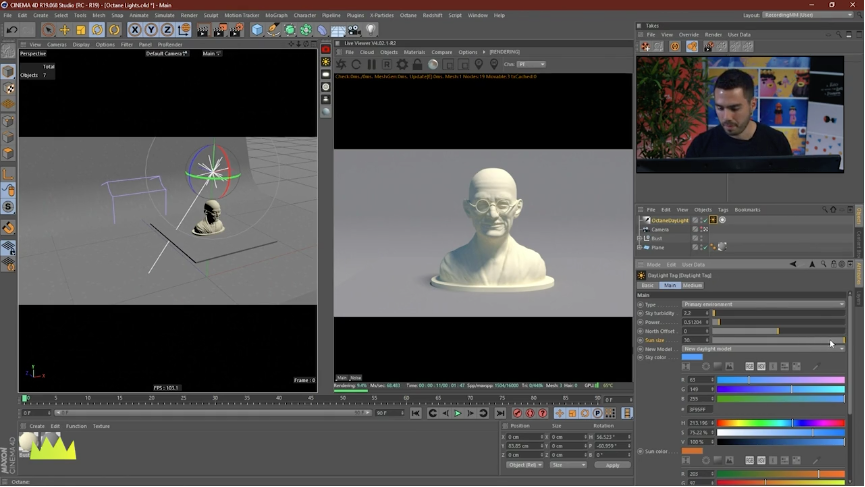This screenshot has height=487, width=865.
Task: Click the material picker pin icon
Action: point(494,65)
